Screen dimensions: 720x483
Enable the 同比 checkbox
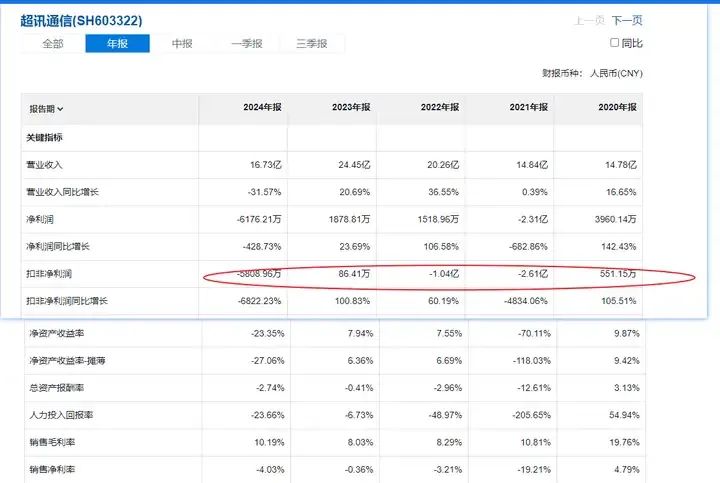pos(615,43)
